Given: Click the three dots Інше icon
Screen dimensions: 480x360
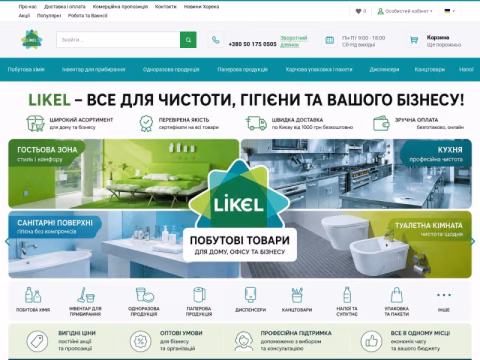Looking at the screenshot, I should pos(444,295).
